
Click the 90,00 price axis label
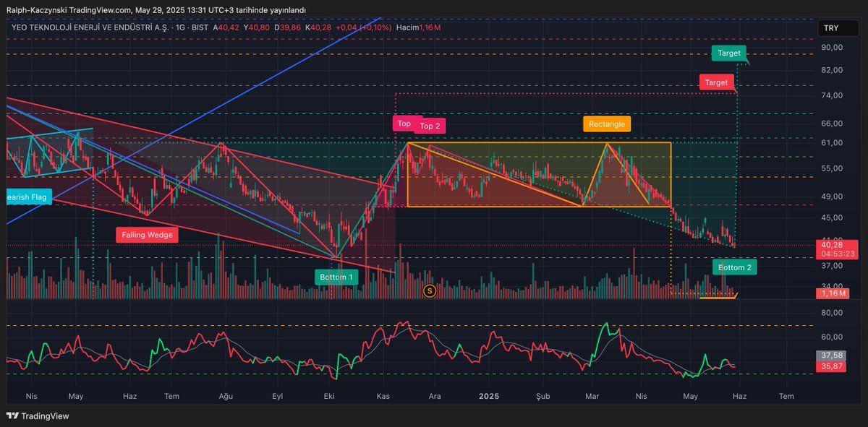(x=832, y=47)
